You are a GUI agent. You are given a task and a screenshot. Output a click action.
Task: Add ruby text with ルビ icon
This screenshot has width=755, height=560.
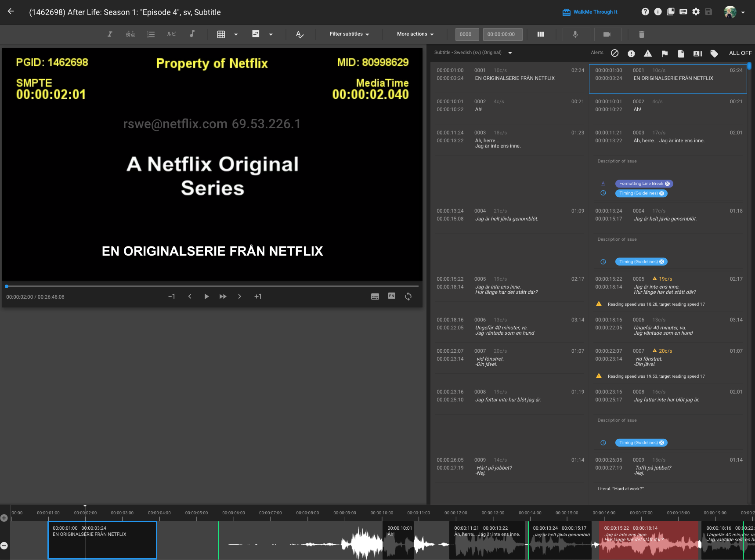click(x=171, y=34)
